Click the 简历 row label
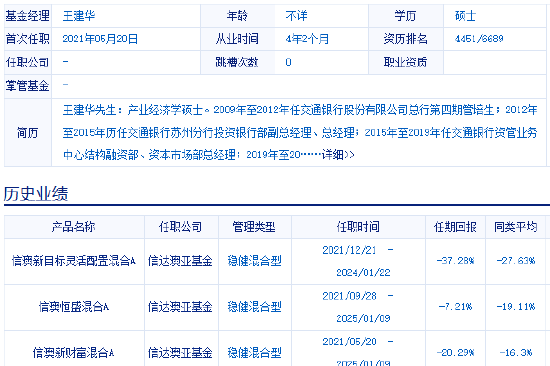550x366 pixels. click(x=27, y=133)
